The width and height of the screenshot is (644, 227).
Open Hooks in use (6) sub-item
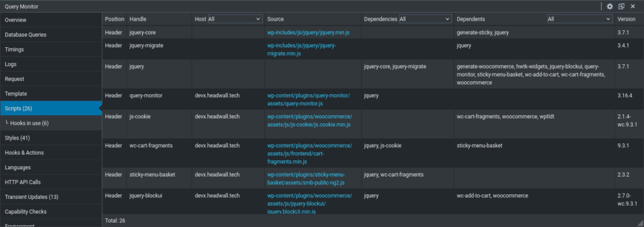[x=51, y=123]
